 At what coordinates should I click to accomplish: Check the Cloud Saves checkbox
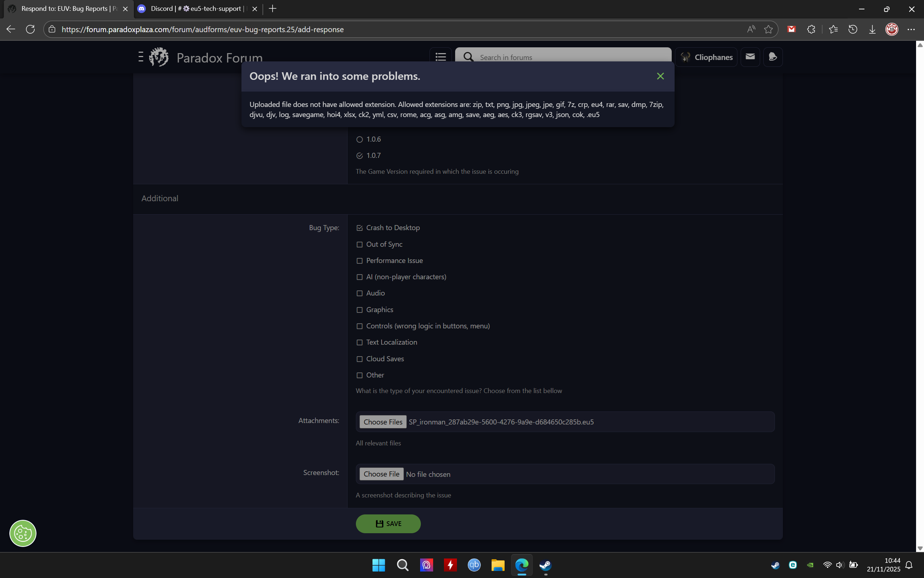(359, 359)
